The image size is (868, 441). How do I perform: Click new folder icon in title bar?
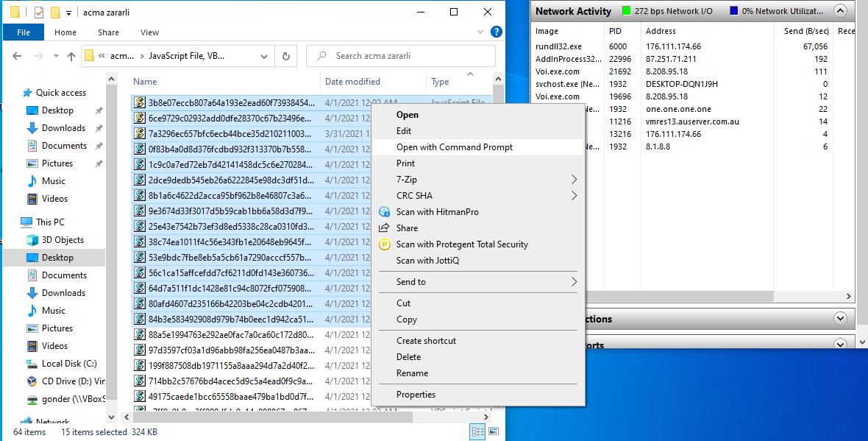pos(55,12)
